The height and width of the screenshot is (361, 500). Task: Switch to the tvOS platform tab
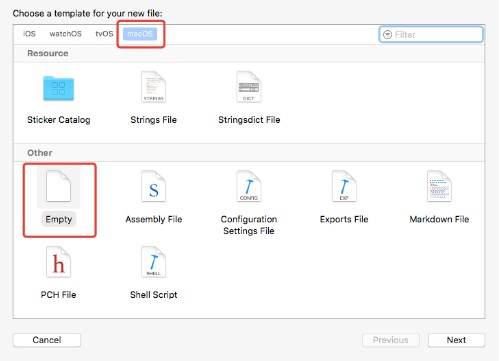coord(104,34)
